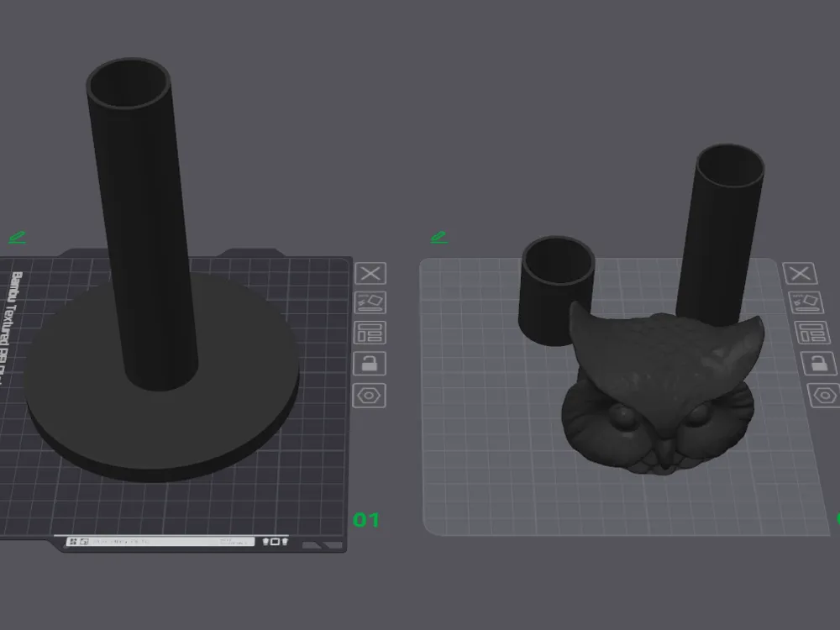Remove plate 01 with its X icon

pyautogui.click(x=370, y=273)
